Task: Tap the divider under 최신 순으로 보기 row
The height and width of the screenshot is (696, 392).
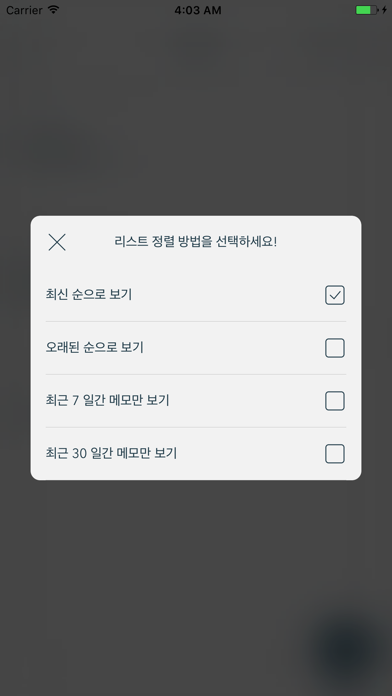Action: (x=196, y=321)
